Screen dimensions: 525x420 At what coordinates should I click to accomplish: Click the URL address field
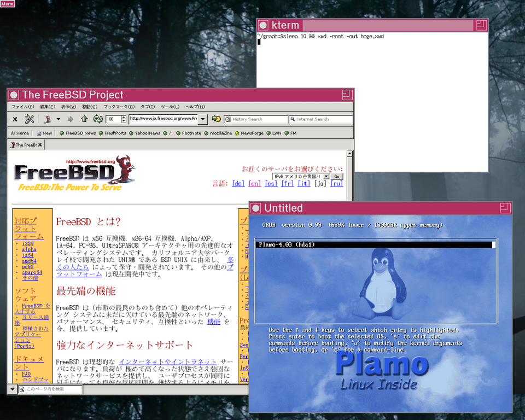(164, 119)
